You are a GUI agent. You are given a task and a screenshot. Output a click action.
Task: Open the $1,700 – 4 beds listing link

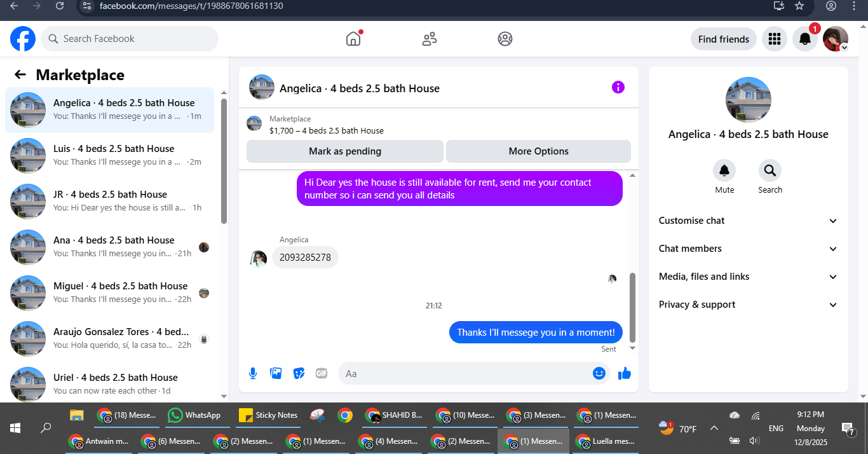[x=327, y=130]
